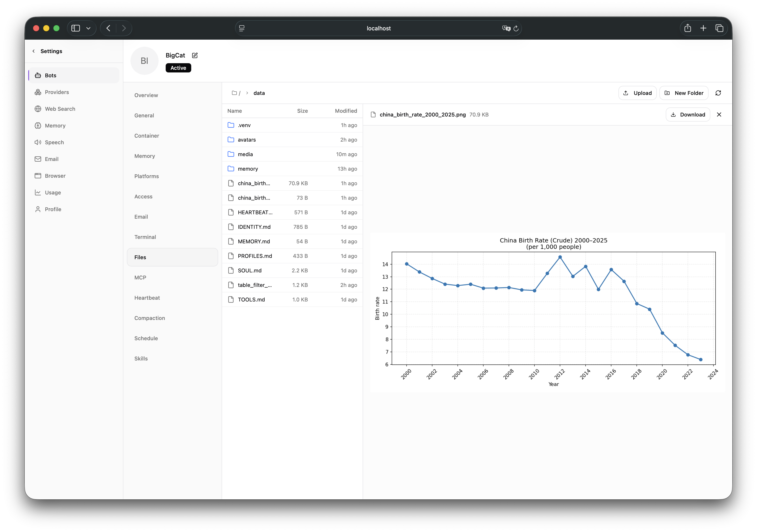The width and height of the screenshot is (757, 532).
Task: Select Web Search in sidebar
Action: click(60, 109)
